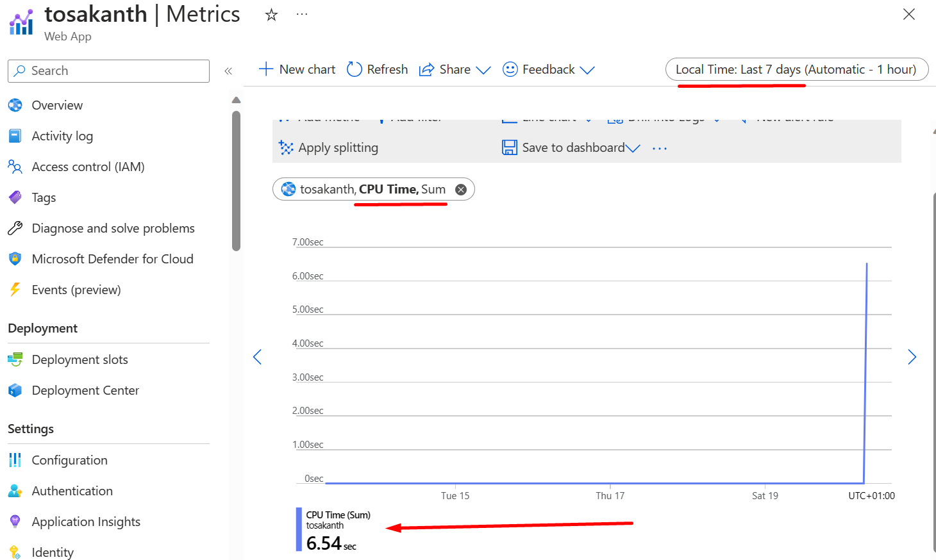Open Access control (IAM)

coord(88,167)
